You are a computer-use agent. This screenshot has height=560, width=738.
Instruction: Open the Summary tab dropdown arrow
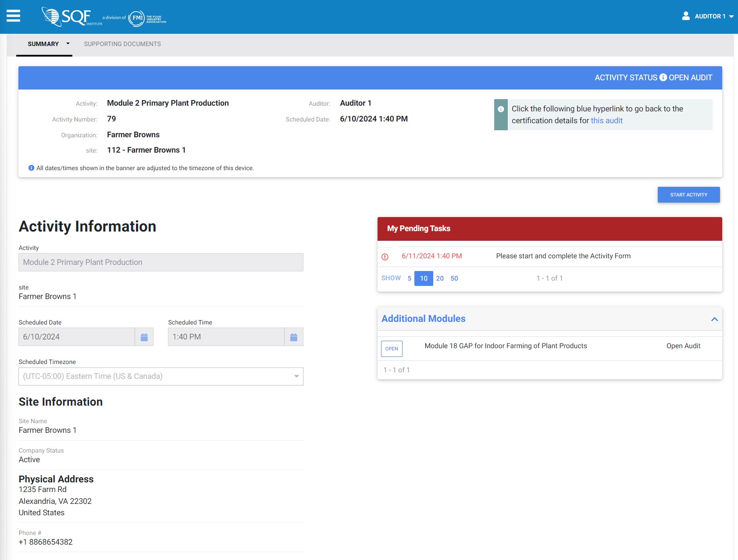68,44
